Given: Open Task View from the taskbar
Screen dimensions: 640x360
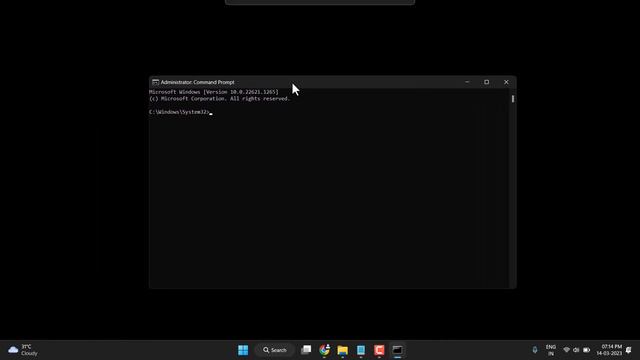Looking at the screenshot, I should pyautogui.click(x=306, y=350).
